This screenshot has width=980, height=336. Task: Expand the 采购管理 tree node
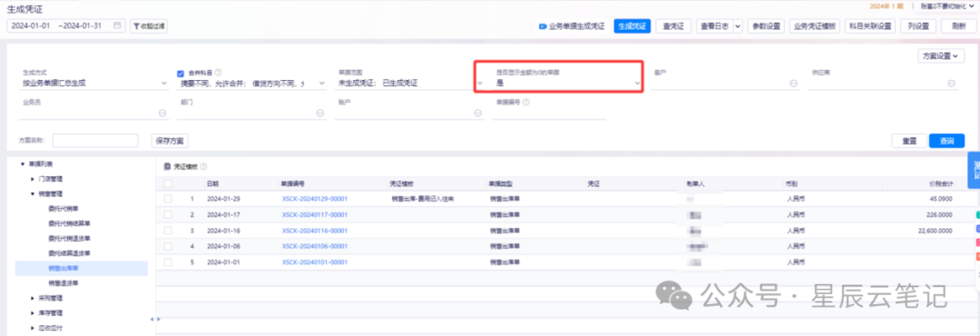tap(33, 299)
